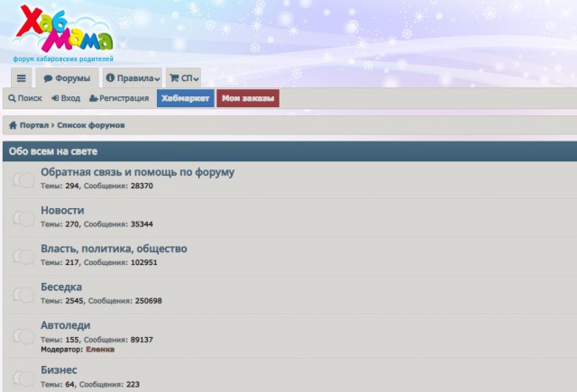Screen dimensions: 577x392
Task: Click the forum icon beside Обратная связь
Action: point(23,180)
